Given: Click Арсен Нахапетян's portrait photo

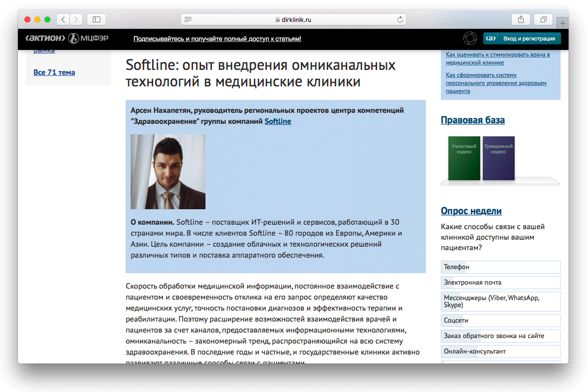Looking at the screenshot, I should [168, 172].
